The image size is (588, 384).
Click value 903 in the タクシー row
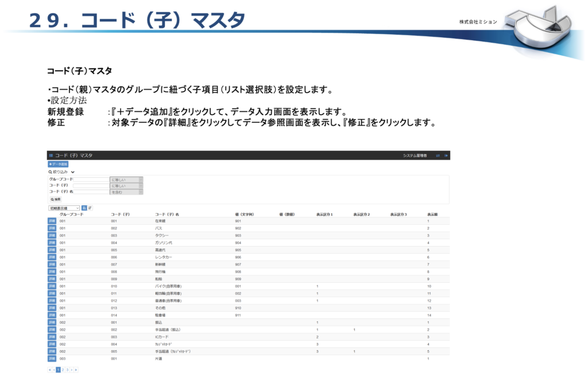coord(238,235)
